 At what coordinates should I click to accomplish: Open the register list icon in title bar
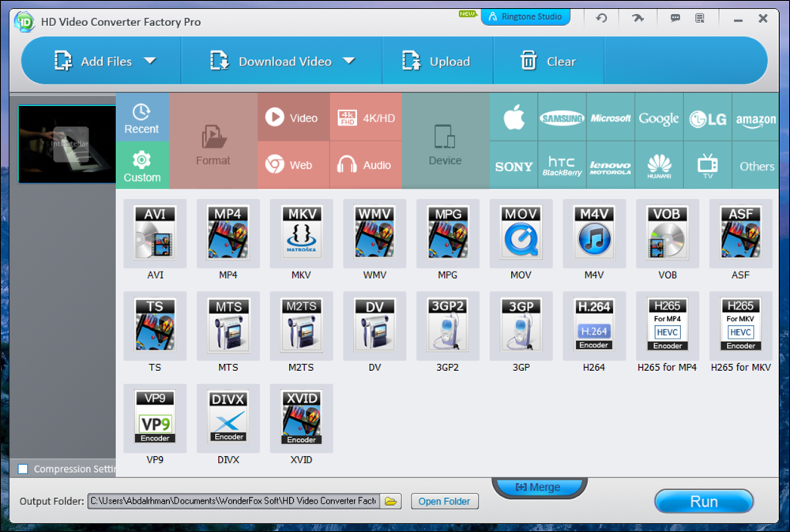point(700,18)
